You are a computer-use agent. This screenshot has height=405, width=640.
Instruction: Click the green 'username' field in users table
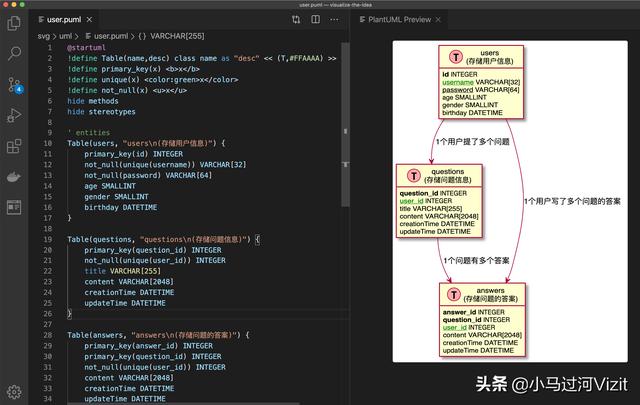pyautogui.click(x=458, y=82)
